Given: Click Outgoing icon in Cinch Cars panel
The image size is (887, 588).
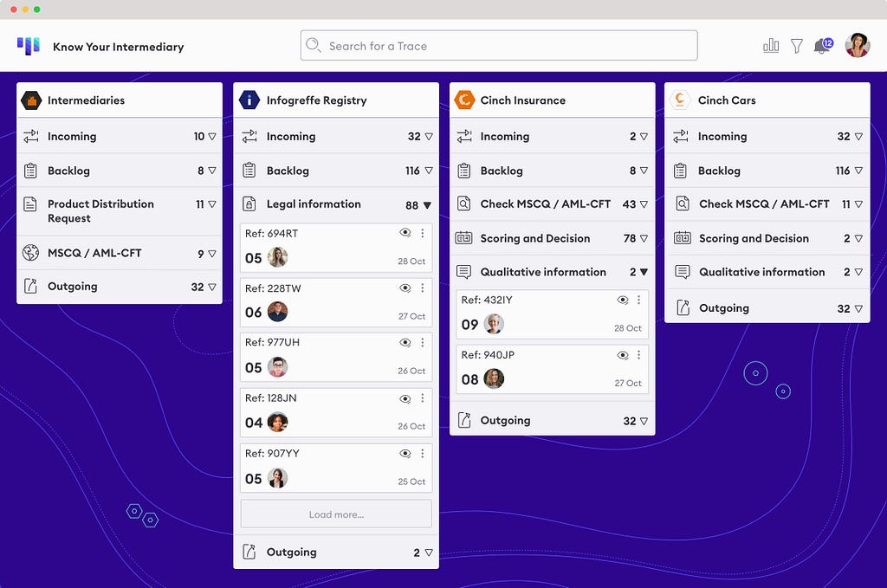Looking at the screenshot, I should [x=683, y=307].
